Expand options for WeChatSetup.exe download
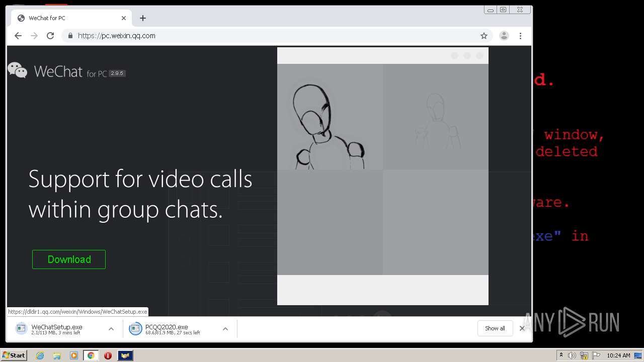 (111, 329)
